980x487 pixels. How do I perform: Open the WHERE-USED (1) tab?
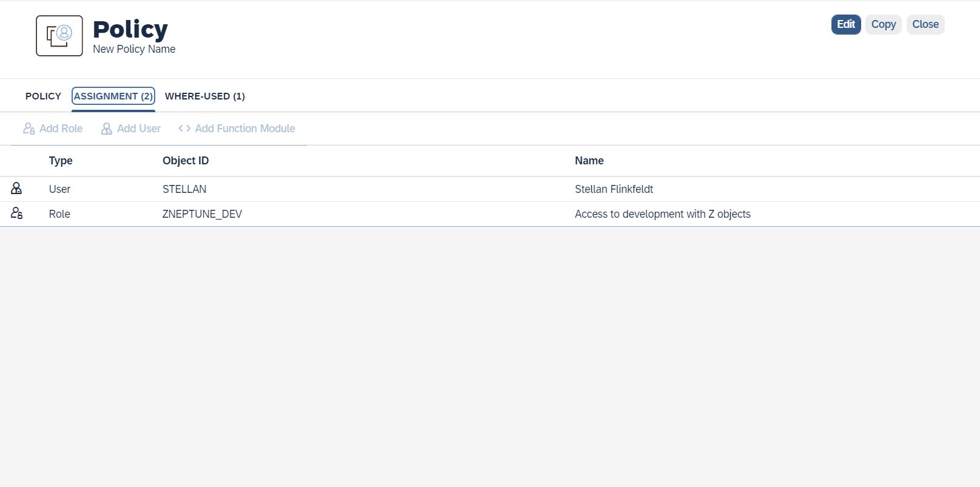pos(205,96)
